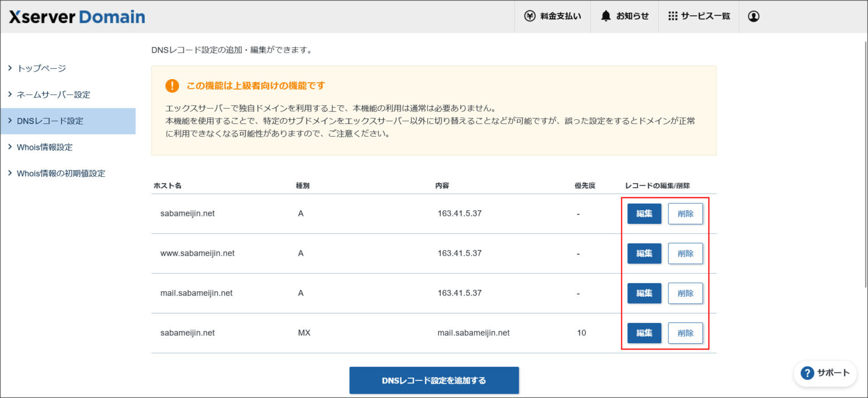
Task: Click the chevron icon beside トップページ
Action: point(10,67)
